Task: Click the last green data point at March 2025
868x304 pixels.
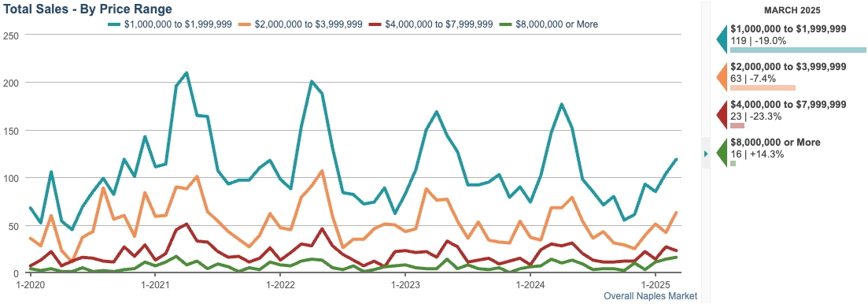Action: pyautogui.click(x=676, y=257)
